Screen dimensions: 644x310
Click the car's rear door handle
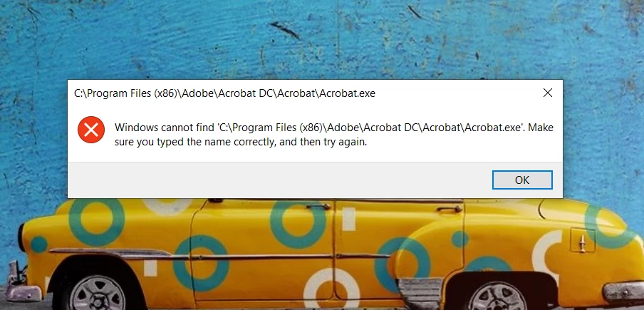(449, 209)
